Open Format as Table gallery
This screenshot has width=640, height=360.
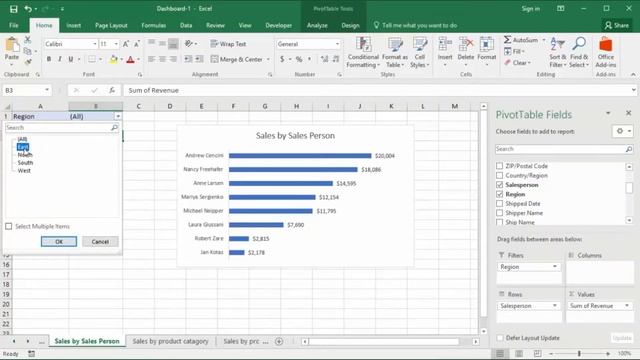pos(395,52)
